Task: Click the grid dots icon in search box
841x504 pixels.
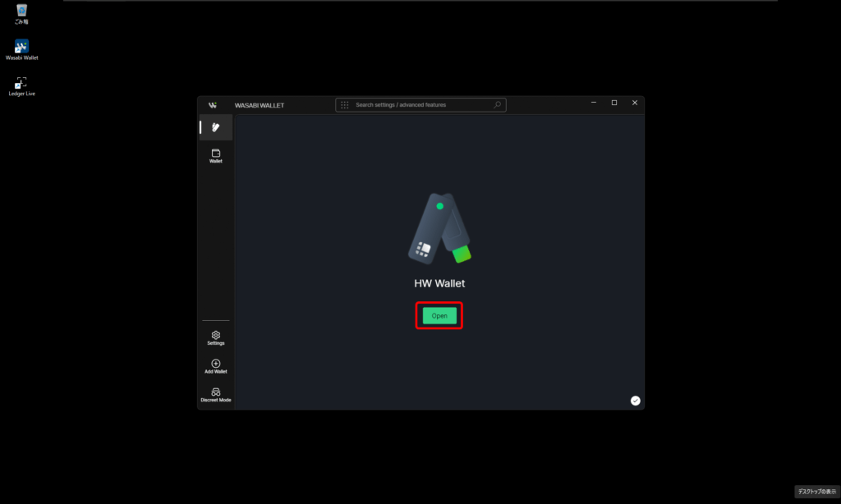Action: click(x=345, y=105)
